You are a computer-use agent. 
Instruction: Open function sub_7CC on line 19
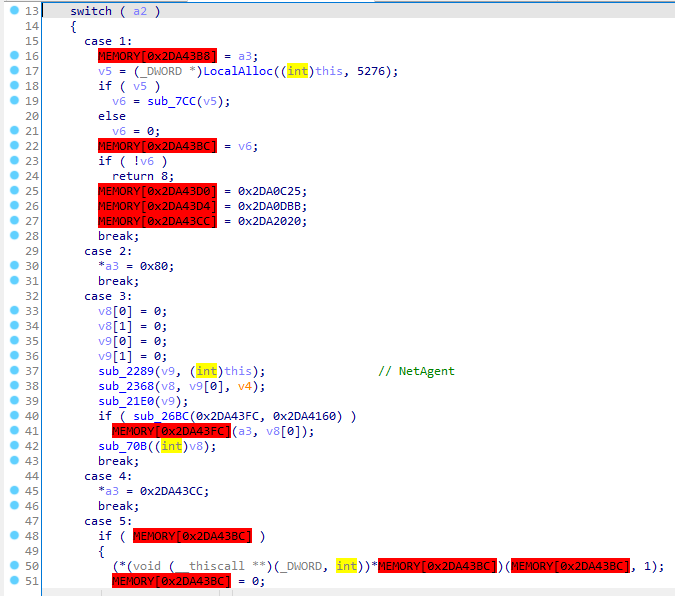tap(172, 101)
